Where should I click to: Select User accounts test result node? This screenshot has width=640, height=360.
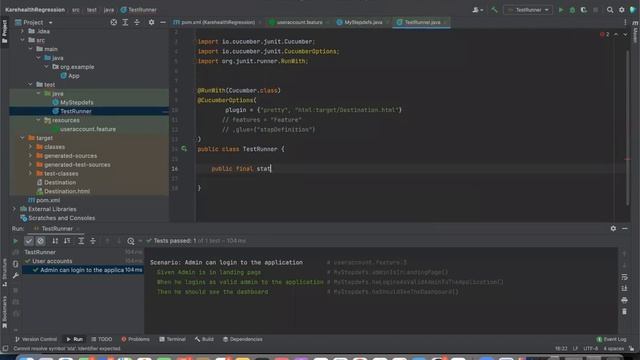[52, 261]
